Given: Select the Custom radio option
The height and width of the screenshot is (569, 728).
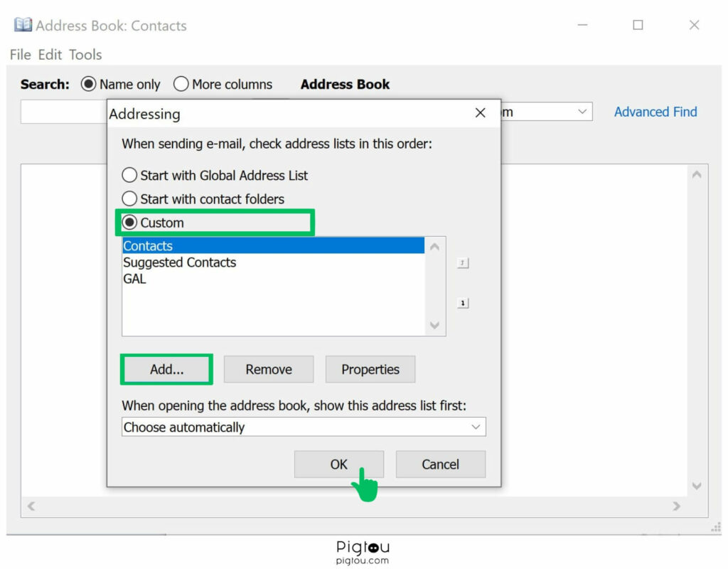Looking at the screenshot, I should coord(153,223).
